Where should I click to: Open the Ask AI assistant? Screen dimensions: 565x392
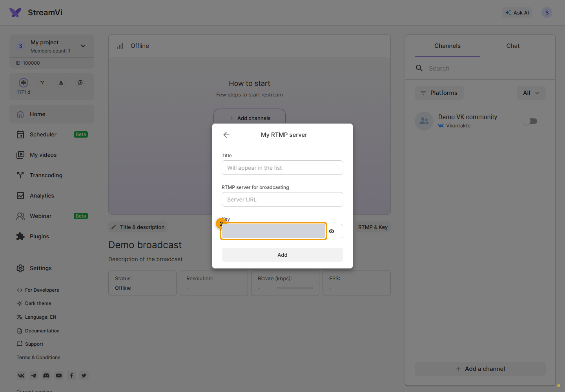click(x=517, y=13)
